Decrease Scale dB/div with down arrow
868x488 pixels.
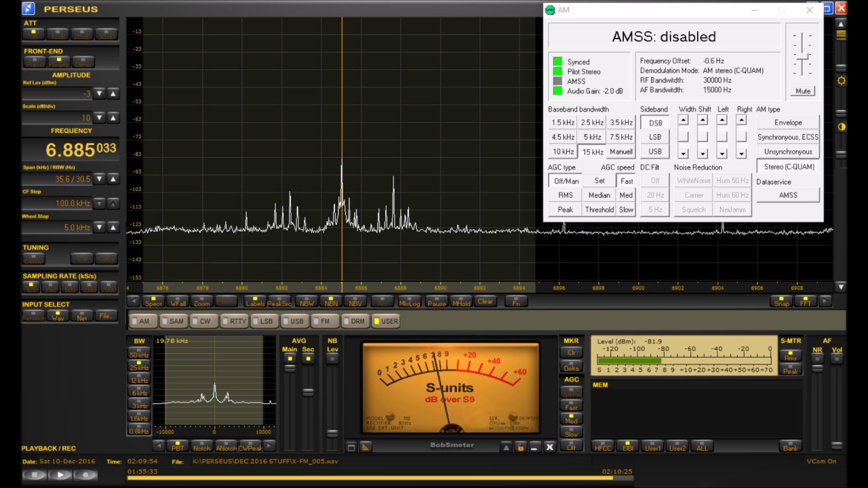point(99,118)
